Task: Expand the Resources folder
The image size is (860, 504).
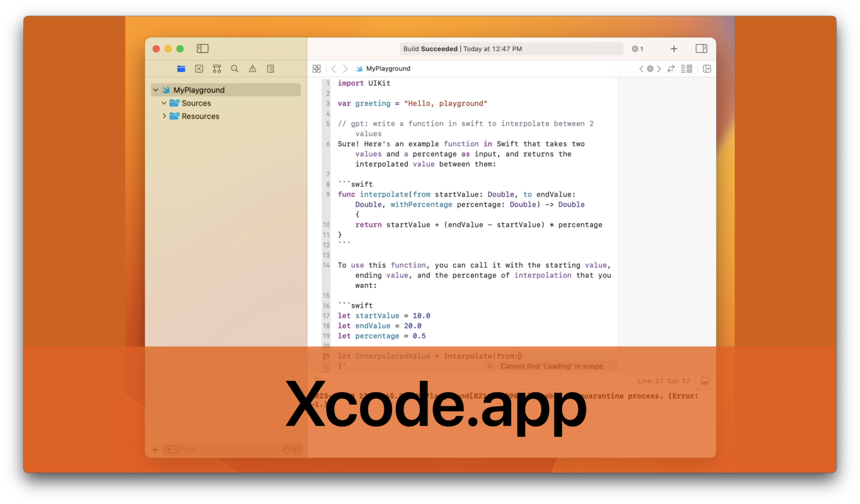Action: pyautogui.click(x=164, y=116)
